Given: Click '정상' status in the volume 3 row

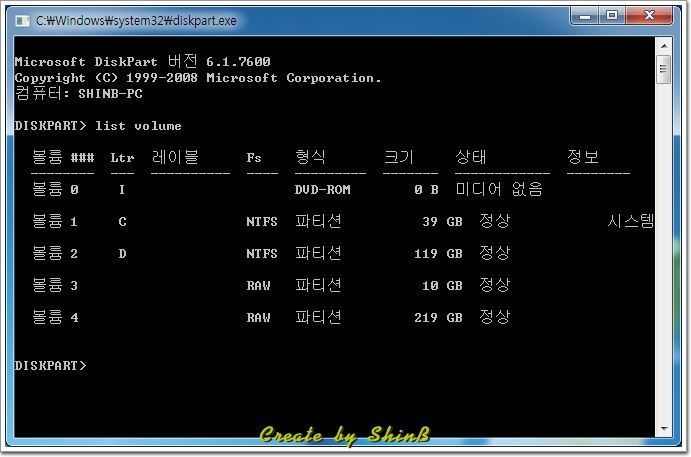Looking at the screenshot, I should tap(494, 285).
